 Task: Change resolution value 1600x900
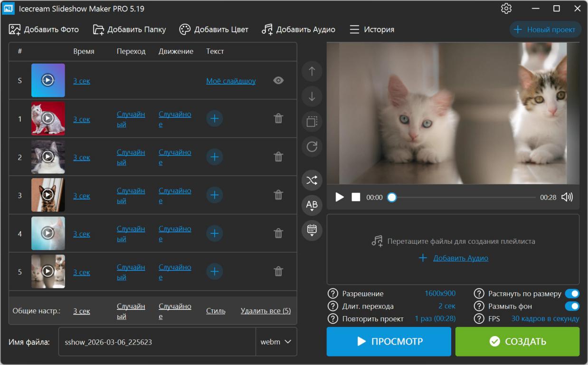(440, 294)
